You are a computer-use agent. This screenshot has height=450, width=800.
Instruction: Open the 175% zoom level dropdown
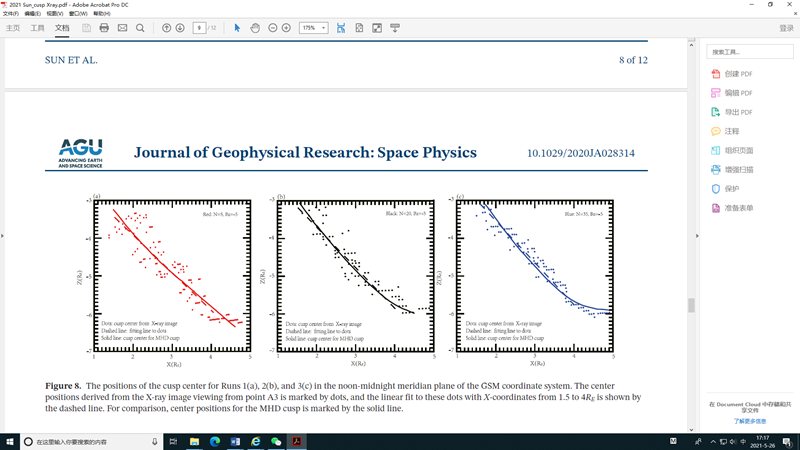click(313, 28)
